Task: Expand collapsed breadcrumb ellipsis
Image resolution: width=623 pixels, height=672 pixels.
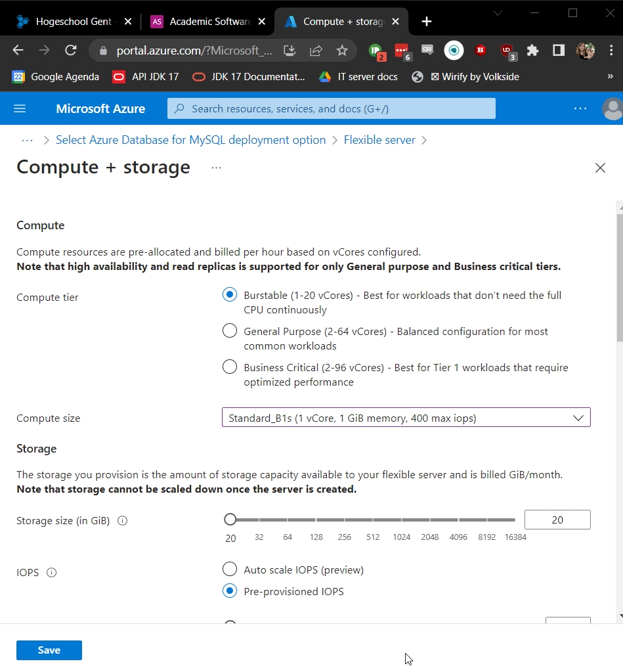Action: pyautogui.click(x=27, y=140)
